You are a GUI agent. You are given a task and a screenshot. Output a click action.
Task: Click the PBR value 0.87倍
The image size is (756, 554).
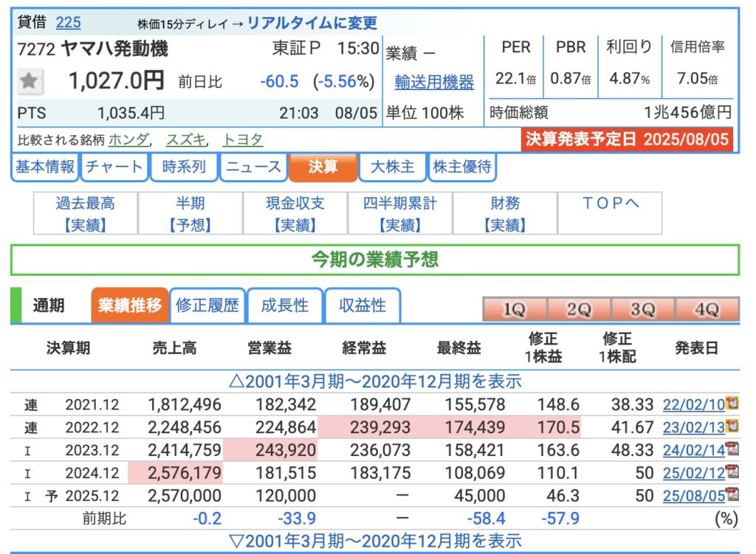coord(571,78)
